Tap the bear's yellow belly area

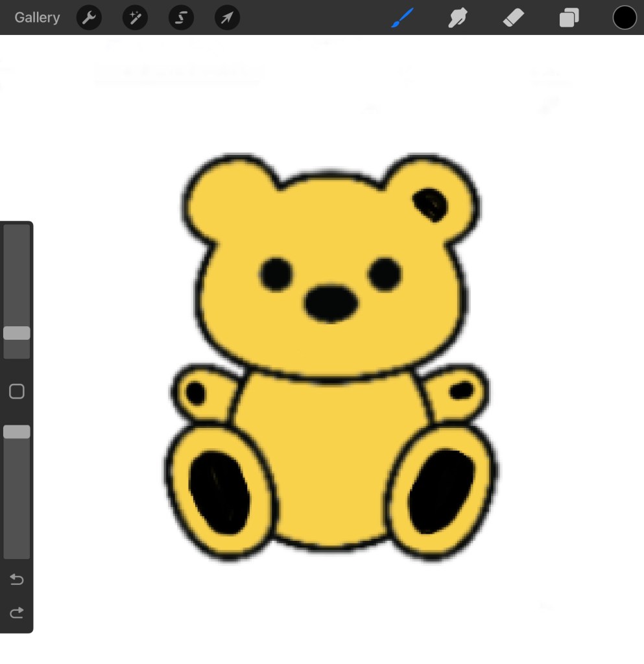[x=331, y=454]
